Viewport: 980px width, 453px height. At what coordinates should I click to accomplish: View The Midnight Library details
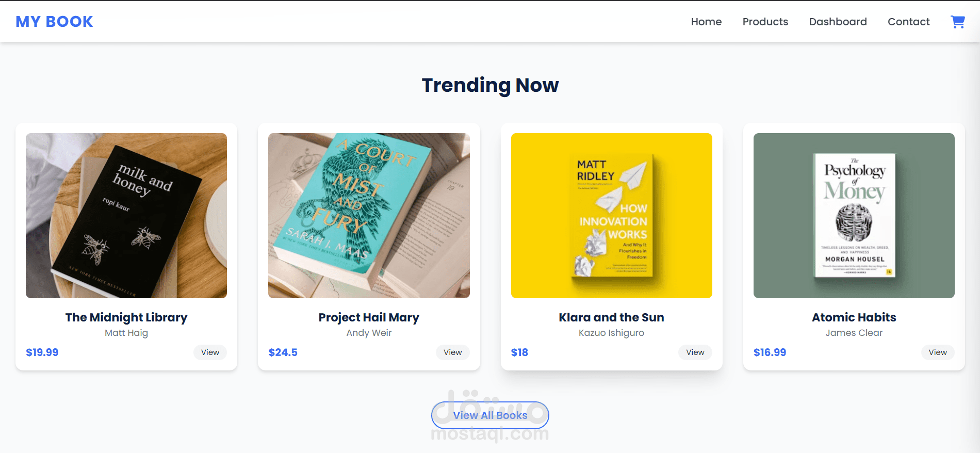pos(210,352)
